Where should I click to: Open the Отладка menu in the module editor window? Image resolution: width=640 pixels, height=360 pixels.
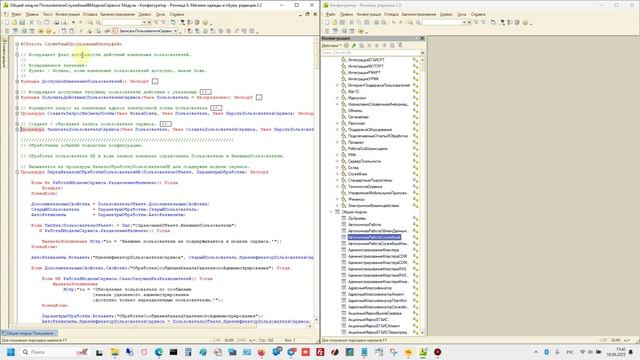(x=90, y=14)
